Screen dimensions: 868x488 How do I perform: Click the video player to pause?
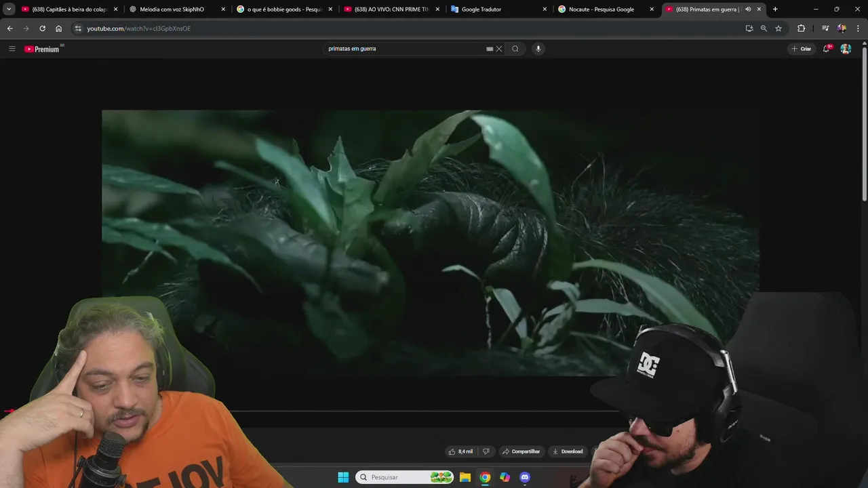click(x=430, y=243)
